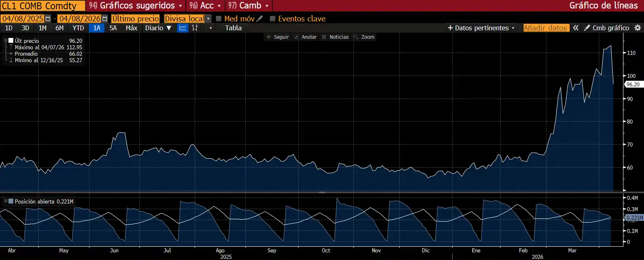
Task: Click the start date calendar icon
Action: pos(48,19)
